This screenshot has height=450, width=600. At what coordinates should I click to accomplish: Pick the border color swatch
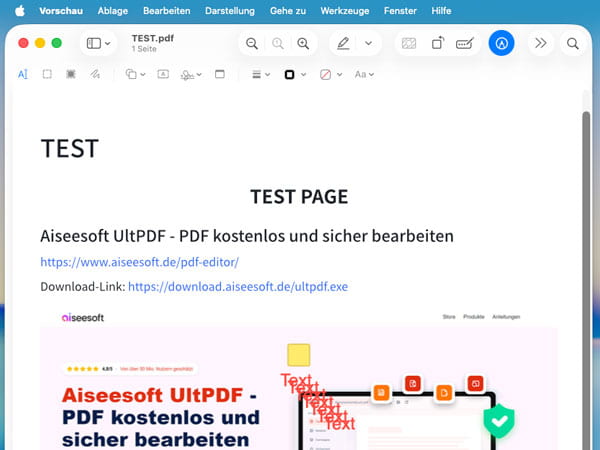tap(290, 74)
